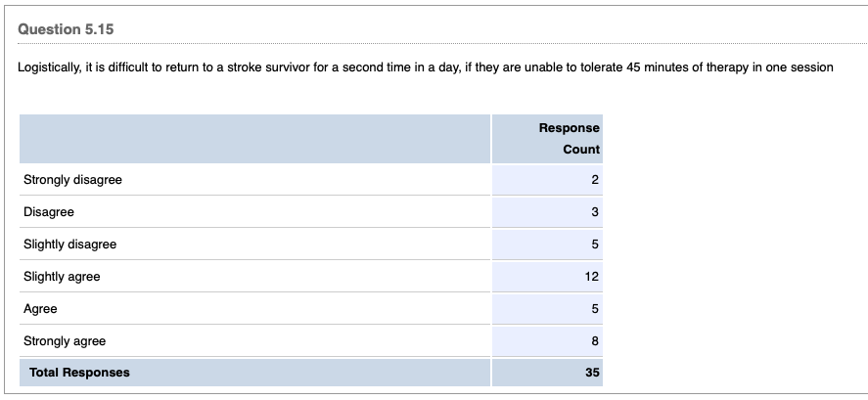
Task: Select the Response Count column header
Action: 570,138
